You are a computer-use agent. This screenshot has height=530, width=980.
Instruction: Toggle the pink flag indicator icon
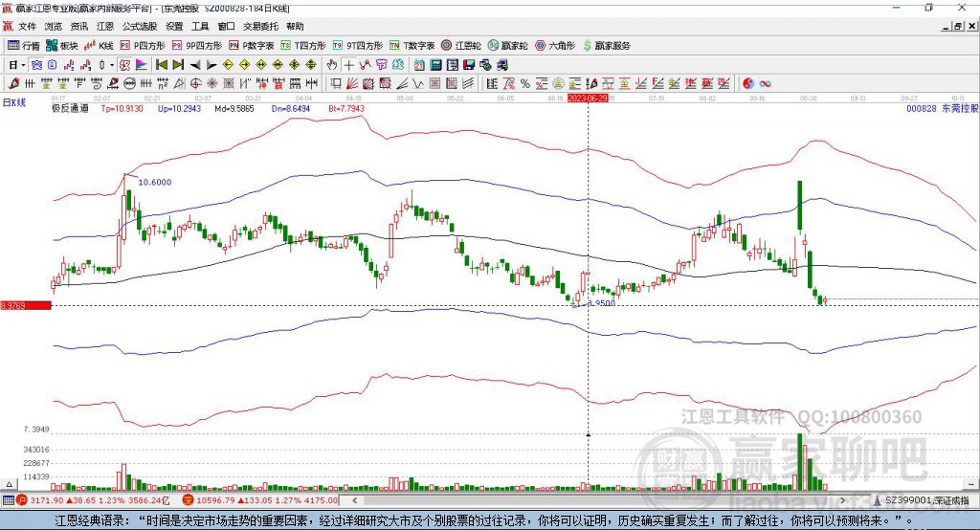coord(142,65)
